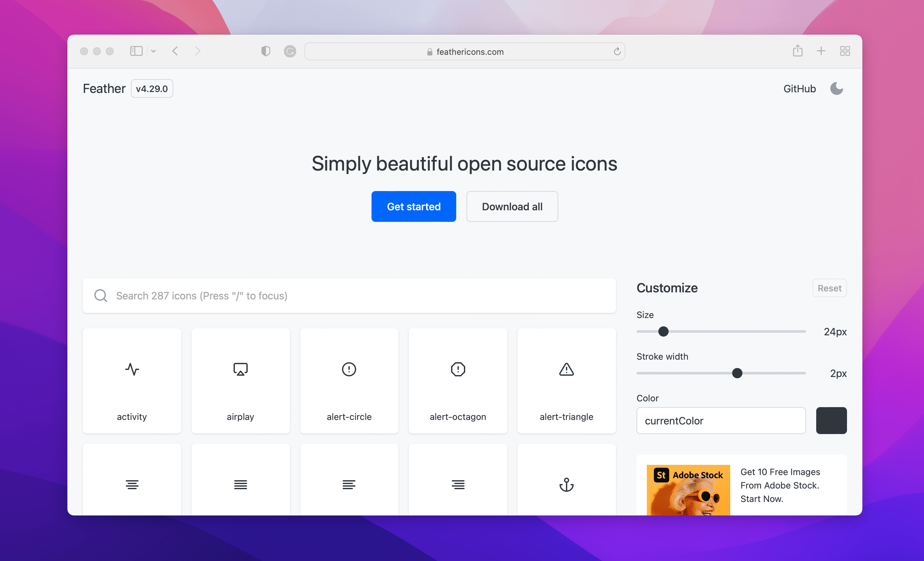Click browser forward navigation arrow
Image resolution: width=924 pixels, height=561 pixels.
pyautogui.click(x=198, y=51)
